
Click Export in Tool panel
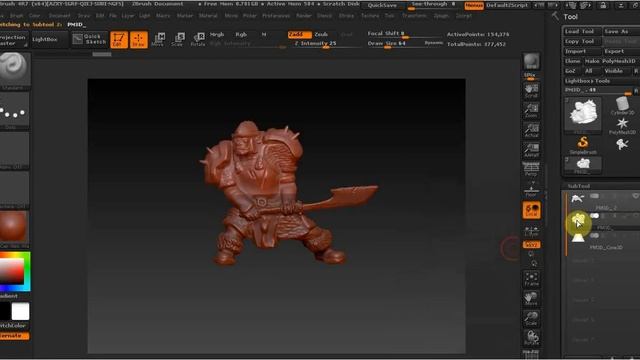(x=621, y=51)
